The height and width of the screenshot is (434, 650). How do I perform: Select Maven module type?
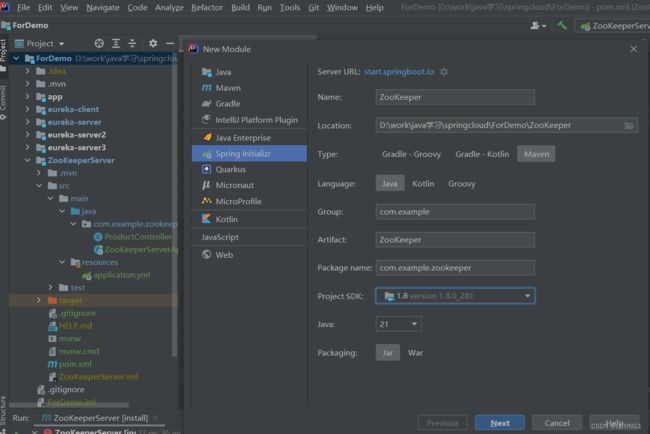pos(249,88)
